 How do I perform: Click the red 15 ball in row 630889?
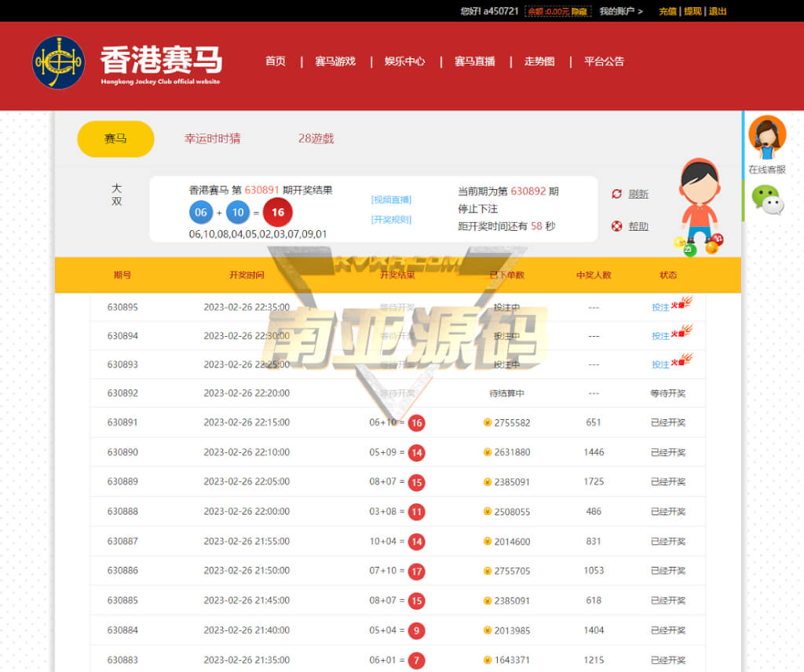pyautogui.click(x=416, y=482)
